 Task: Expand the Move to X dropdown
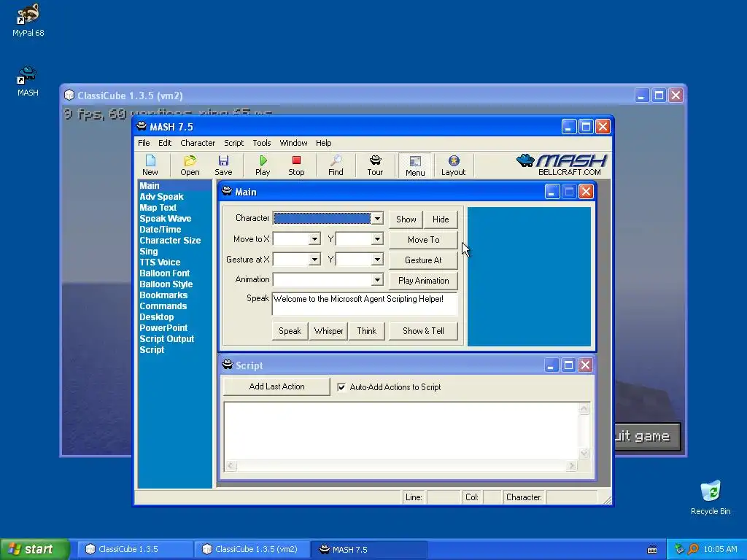314,239
